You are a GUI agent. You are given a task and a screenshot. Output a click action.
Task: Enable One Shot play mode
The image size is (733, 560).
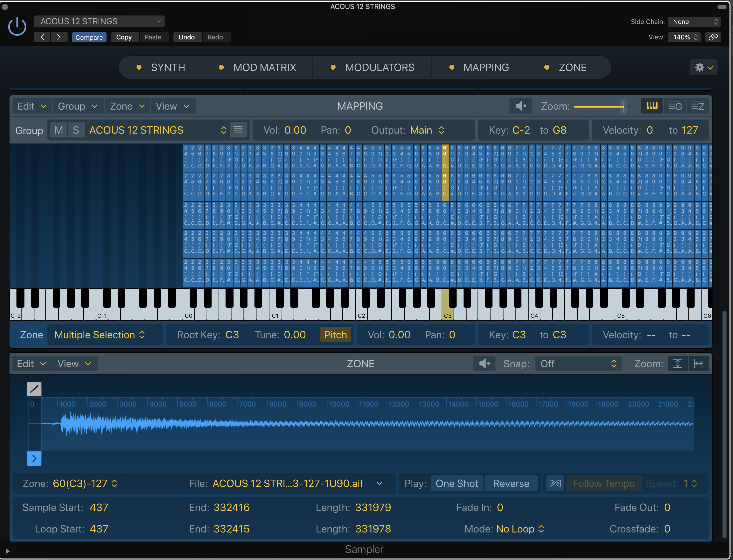coord(457,483)
